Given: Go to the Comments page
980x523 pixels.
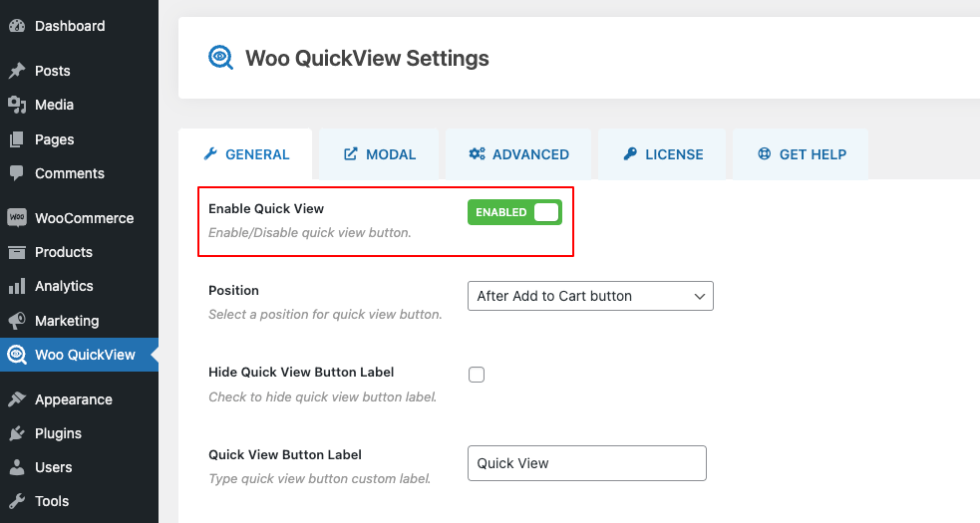Looking at the screenshot, I should 70,173.
